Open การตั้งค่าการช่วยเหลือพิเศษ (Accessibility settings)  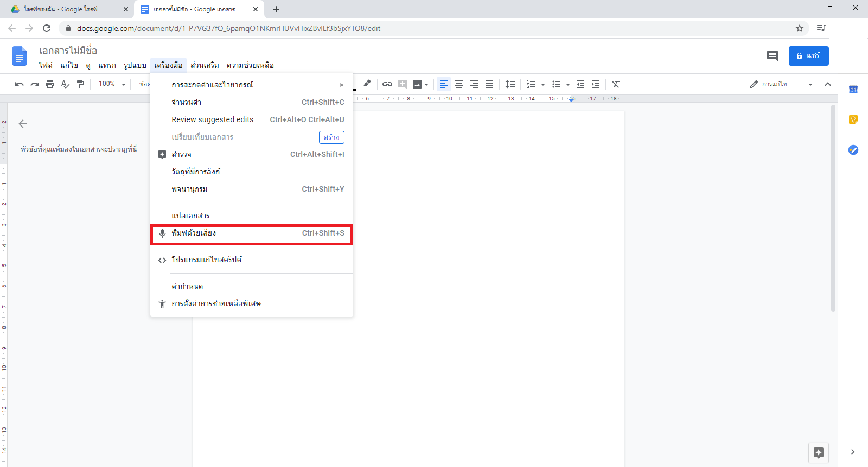click(252, 304)
